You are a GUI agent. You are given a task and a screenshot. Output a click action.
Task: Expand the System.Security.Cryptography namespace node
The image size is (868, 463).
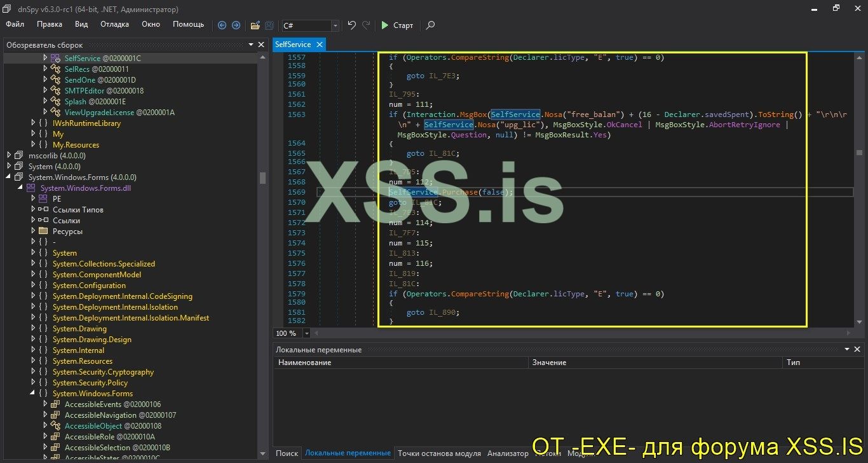33,371
